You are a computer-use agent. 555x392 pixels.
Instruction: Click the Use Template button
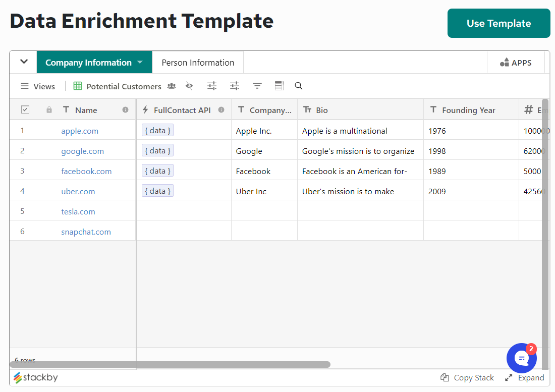click(x=498, y=23)
